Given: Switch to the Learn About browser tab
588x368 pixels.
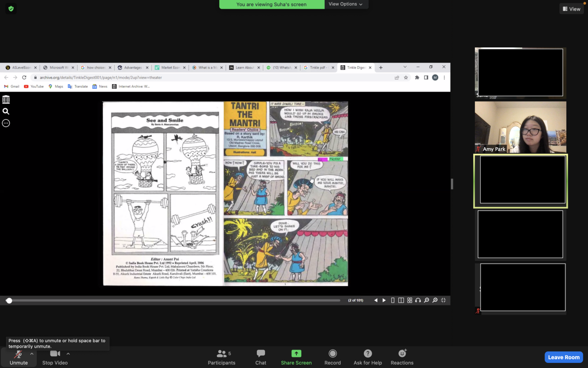Looking at the screenshot, I should (244, 68).
